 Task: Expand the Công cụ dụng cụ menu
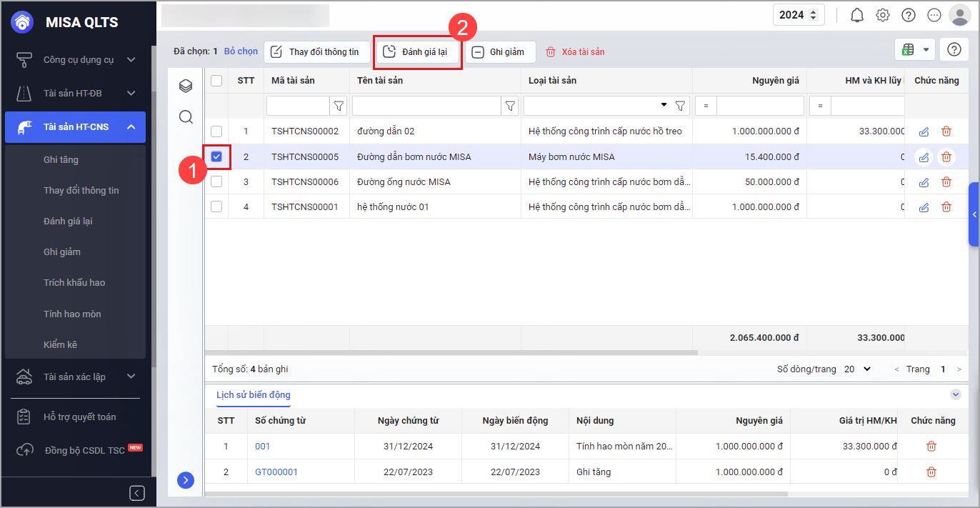click(x=79, y=60)
